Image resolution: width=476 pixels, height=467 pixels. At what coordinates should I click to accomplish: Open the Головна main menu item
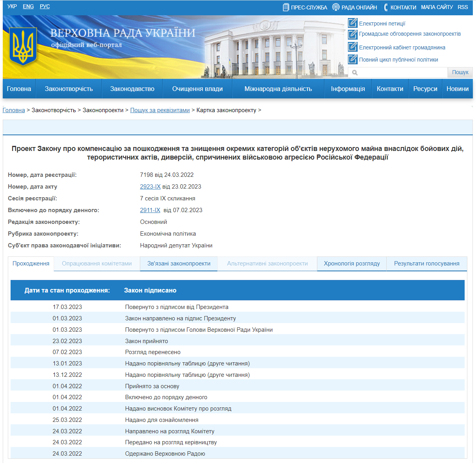[19, 89]
